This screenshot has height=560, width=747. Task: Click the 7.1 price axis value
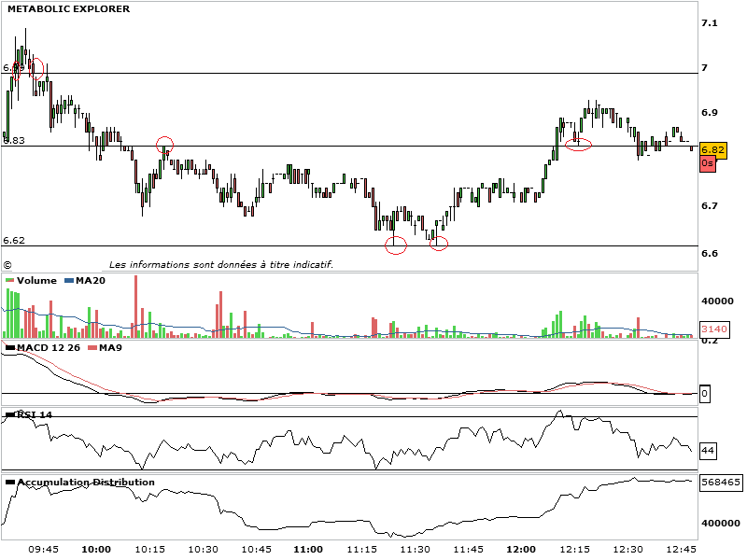pyautogui.click(x=710, y=23)
